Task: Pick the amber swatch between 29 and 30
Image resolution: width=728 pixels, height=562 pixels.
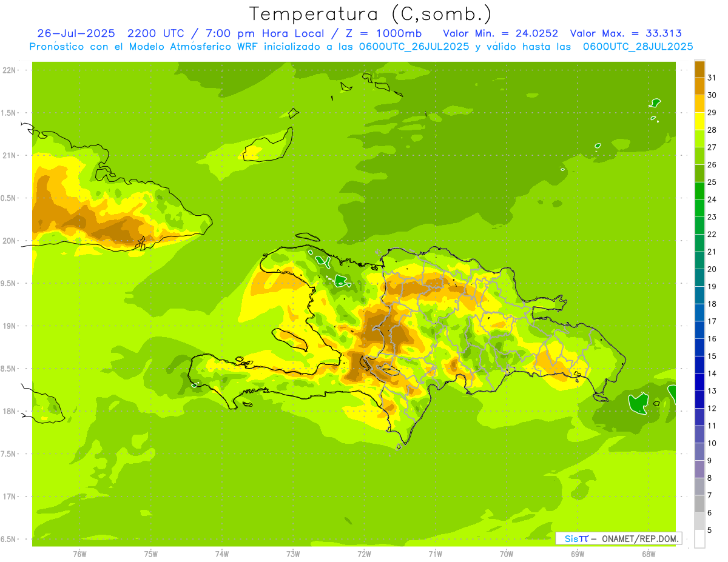Action: (699, 104)
